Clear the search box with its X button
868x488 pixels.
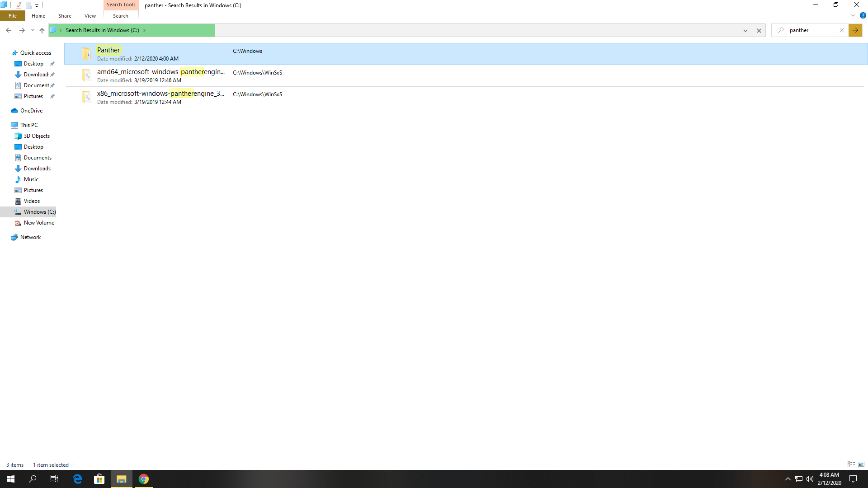[x=842, y=30]
